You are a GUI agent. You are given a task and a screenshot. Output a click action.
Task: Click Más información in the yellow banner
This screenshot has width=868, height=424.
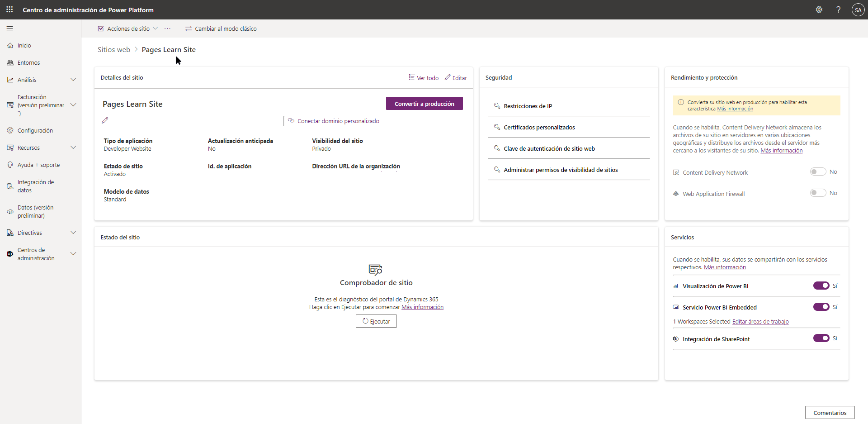(x=735, y=109)
